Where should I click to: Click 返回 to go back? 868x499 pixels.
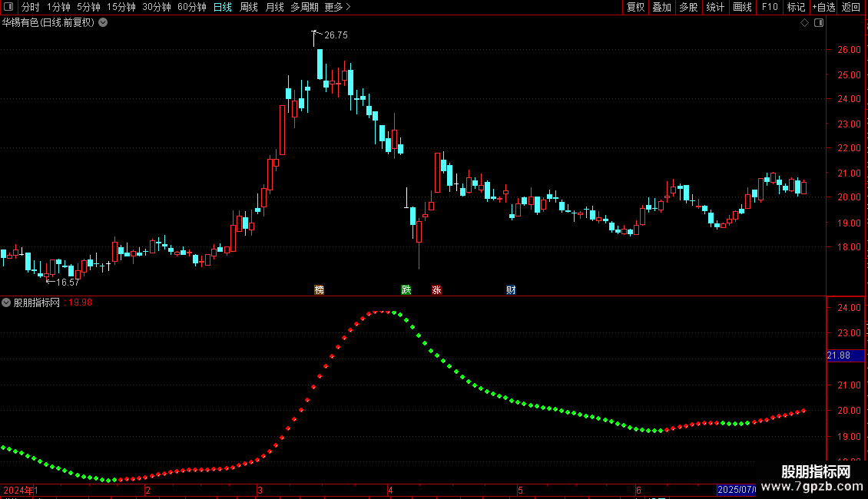pyautogui.click(x=851, y=7)
